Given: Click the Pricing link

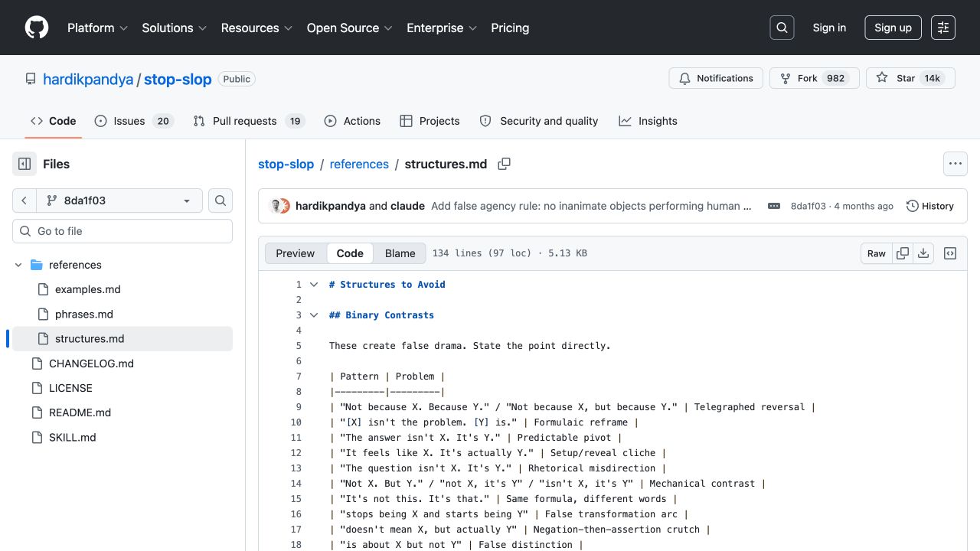Looking at the screenshot, I should click(x=510, y=28).
